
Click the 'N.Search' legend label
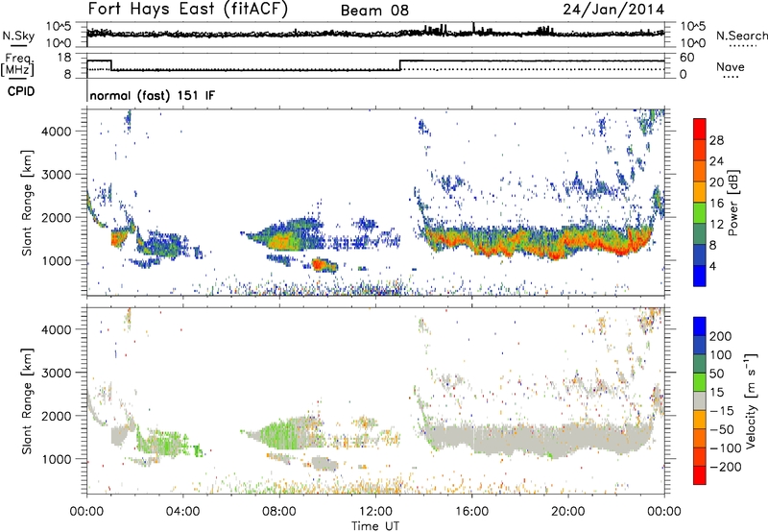742,36
